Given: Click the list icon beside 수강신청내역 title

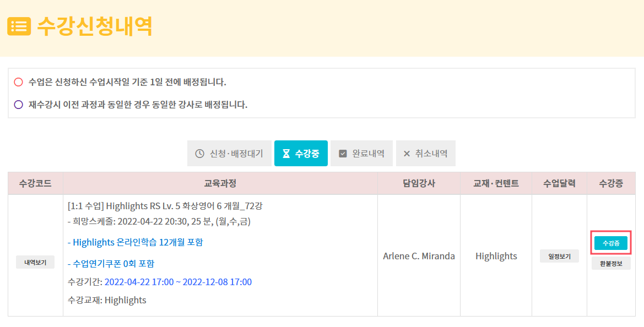Looking at the screenshot, I should pos(19,26).
